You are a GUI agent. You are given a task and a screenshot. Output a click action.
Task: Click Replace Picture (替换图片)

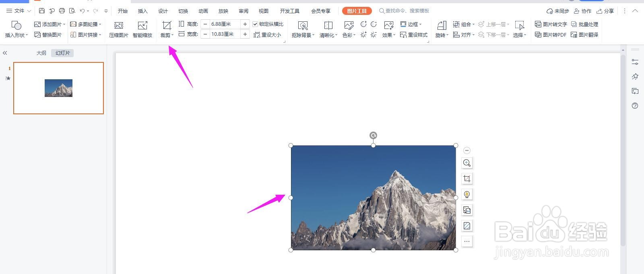(48, 35)
